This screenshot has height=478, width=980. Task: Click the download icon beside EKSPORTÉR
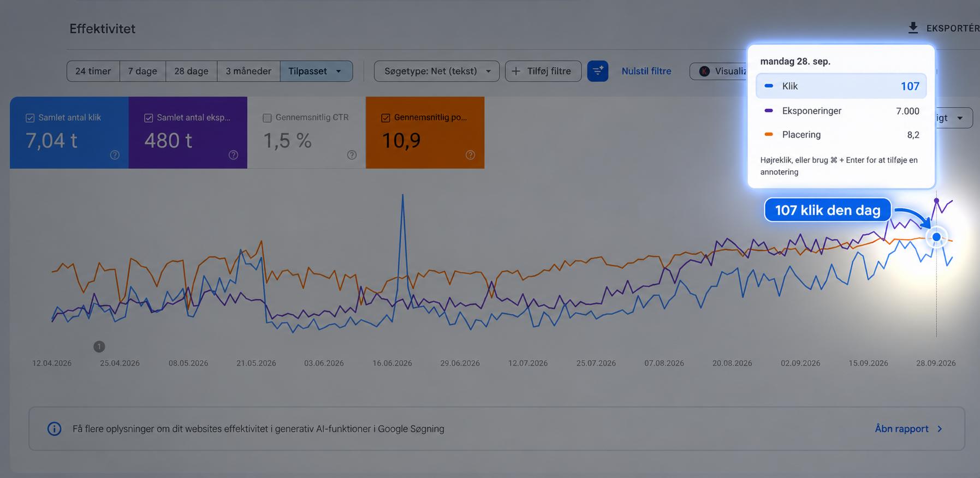913,28
